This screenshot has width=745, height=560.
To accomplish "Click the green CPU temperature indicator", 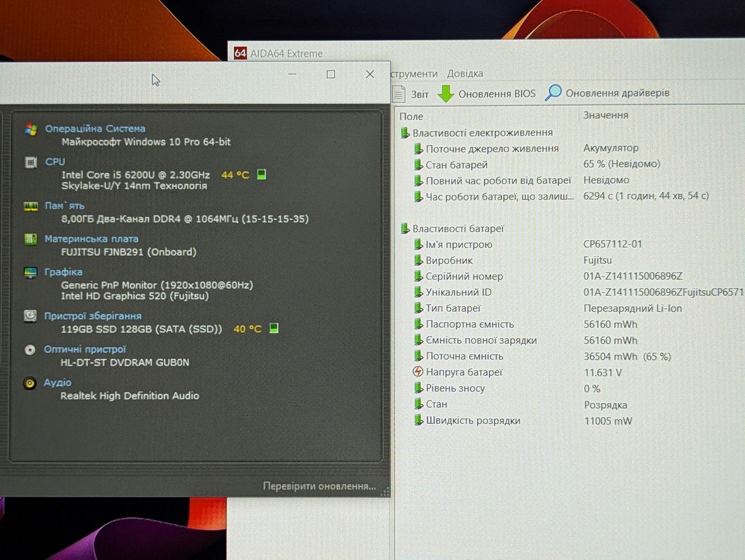I will point(261,174).
